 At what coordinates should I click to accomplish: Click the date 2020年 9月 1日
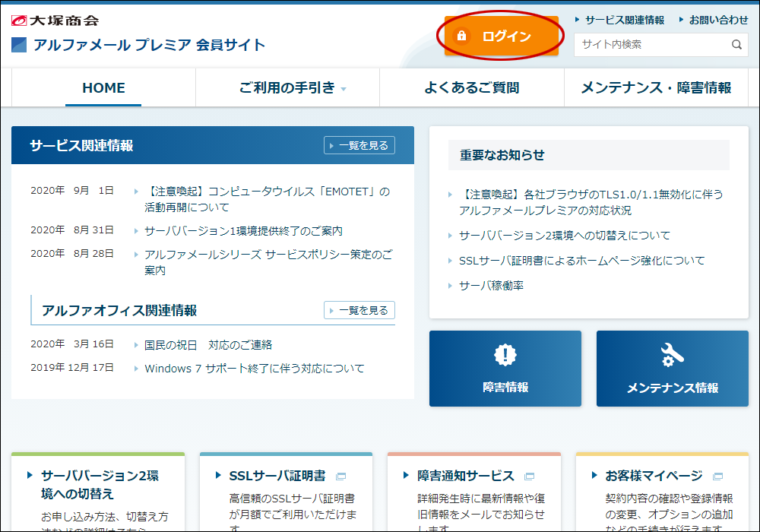pyautogui.click(x=71, y=191)
